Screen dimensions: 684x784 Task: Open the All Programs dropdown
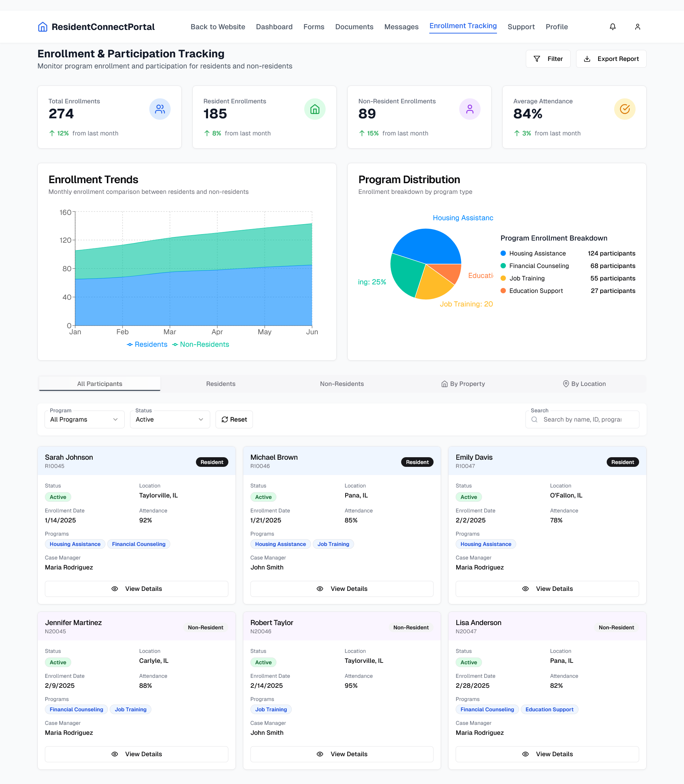pos(84,419)
